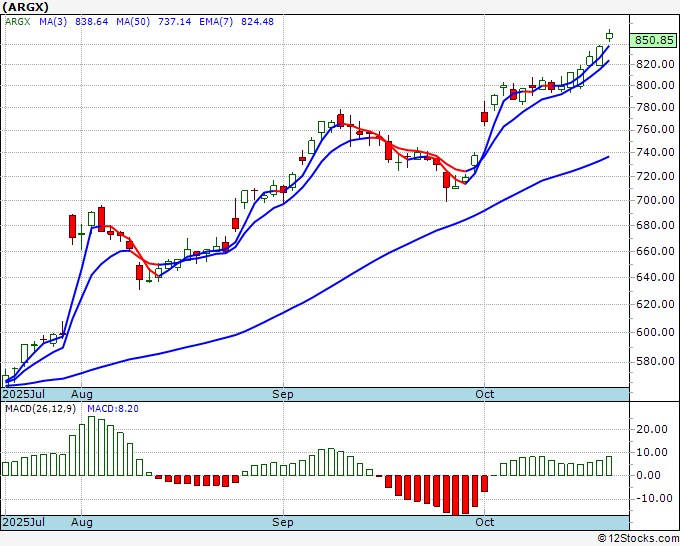The image size is (680, 546).
Task: Click the EMA(7) legend label
Action: coord(216,21)
